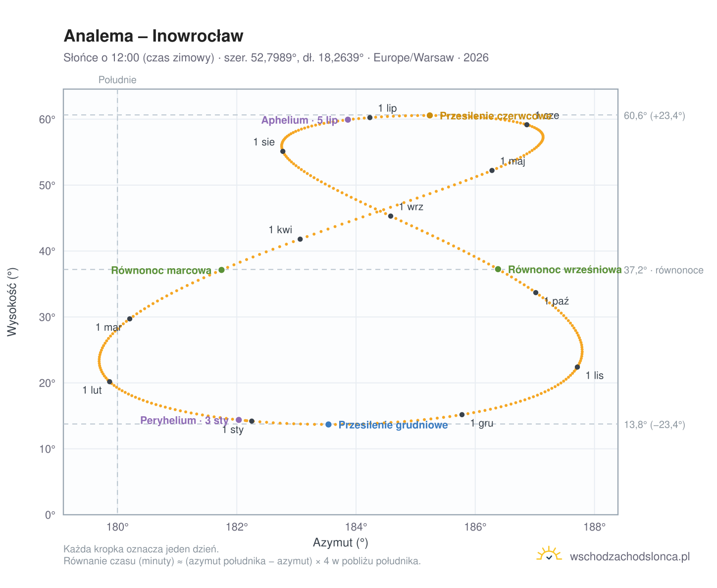The width and height of the screenshot is (717, 588).
Task: Select the Równonoc marcowa green dot
Action: tap(221, 270)
